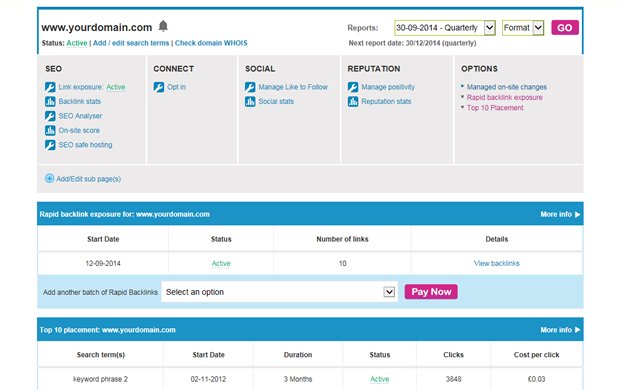The image size is (620, 390).
Task: Click the www.yourdomain.com domain title
Action: point(97,27)
